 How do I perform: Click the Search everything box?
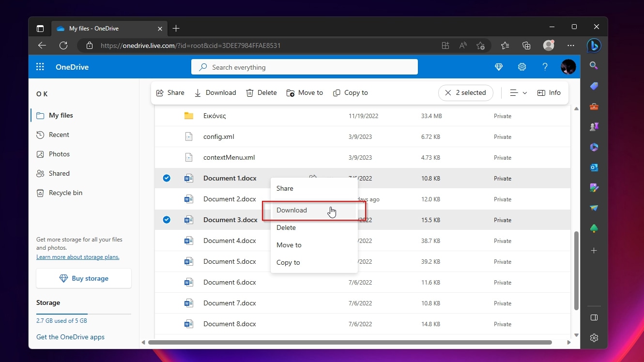305,67
